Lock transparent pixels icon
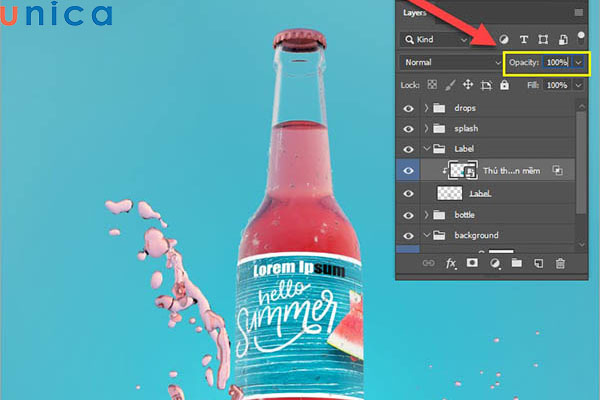Image resolution: width=600 pixels, height=400 pixels. pyautogui.click(x=432, y=85)
